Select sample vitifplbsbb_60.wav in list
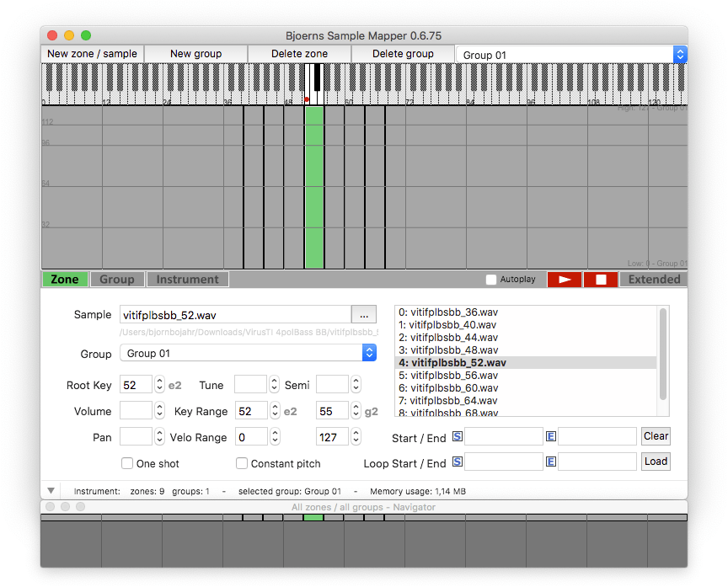This screenshot has height=587, width=728. pos(526,388)
